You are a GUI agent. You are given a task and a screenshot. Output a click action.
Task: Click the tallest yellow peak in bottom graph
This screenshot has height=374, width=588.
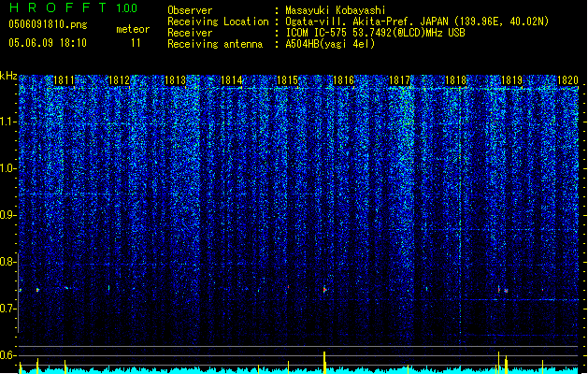pyautogui.click(x=324, y=363)
